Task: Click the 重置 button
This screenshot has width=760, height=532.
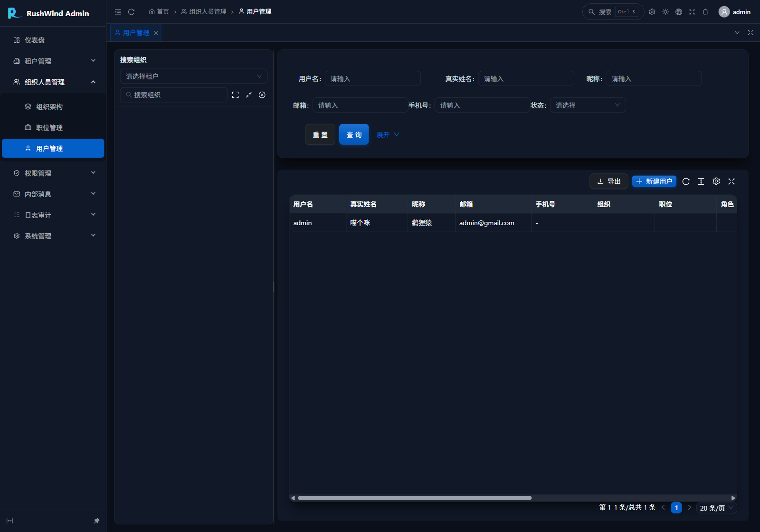Action: pyautogui.click(x=320, y=135)
